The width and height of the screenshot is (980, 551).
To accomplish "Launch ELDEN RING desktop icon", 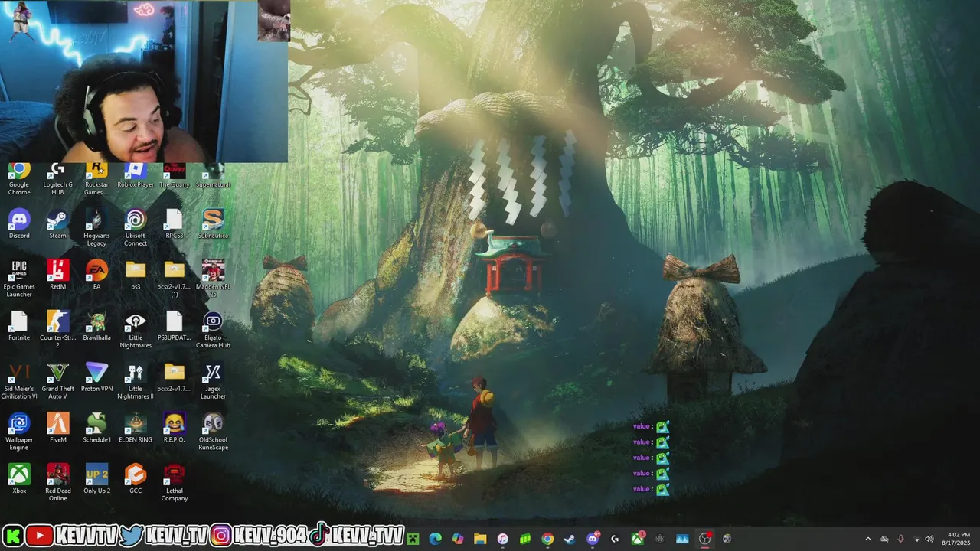I will 136,428.
